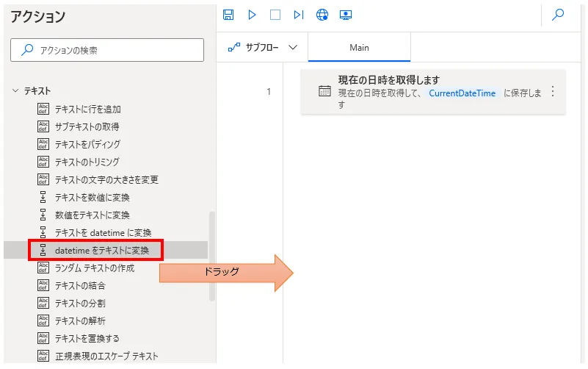The image size is (588, 369).
Task: Open the サブフロー dropdown
Action: 262,48
